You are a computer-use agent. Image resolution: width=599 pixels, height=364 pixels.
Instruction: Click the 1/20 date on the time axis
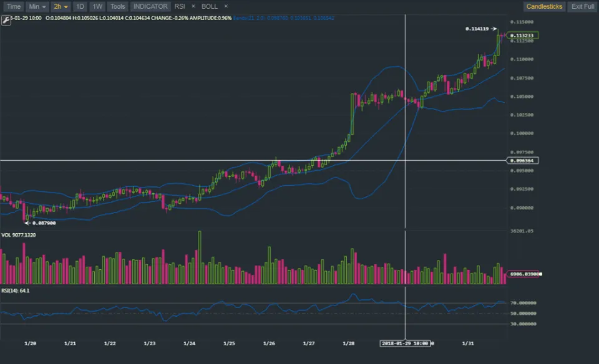pos(30,343)
